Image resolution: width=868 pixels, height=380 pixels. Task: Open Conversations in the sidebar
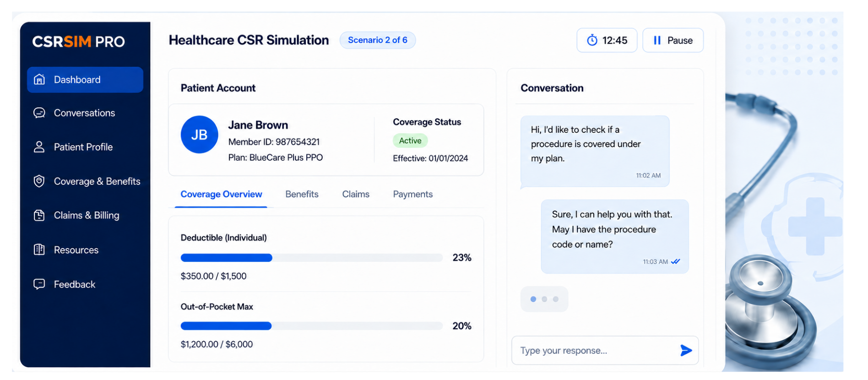click(85, 113)
